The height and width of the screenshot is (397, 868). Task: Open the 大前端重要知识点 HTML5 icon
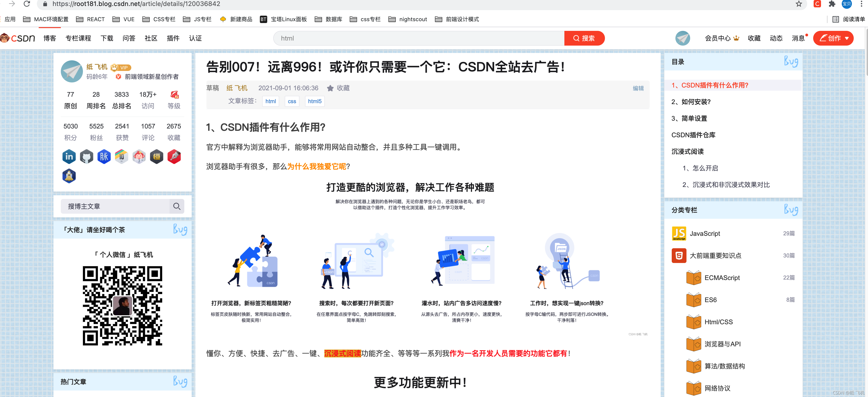point(679,256)
